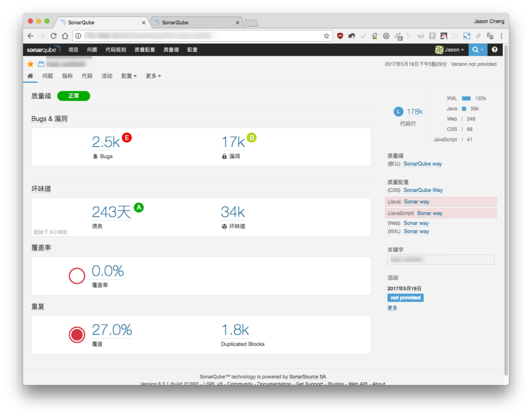Toggle the project favorite star
The height and width of the screenshot is (418, 532).
pos(31,64)
